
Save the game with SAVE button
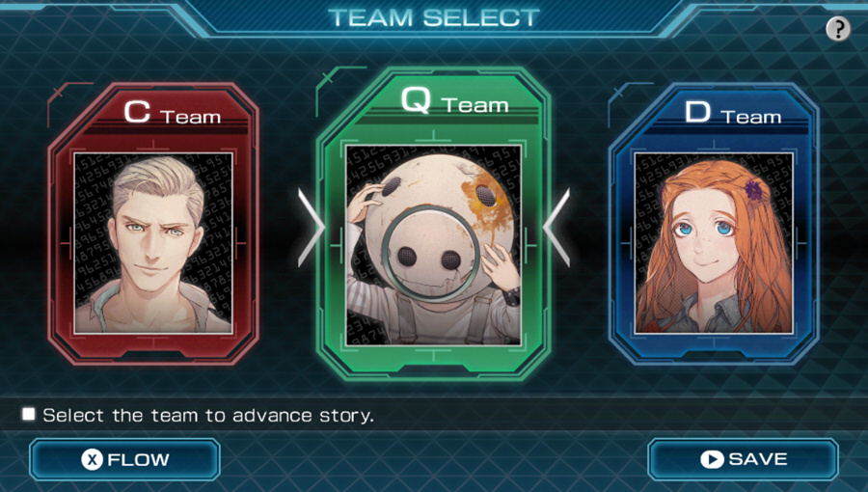click(x=743, y=459)
